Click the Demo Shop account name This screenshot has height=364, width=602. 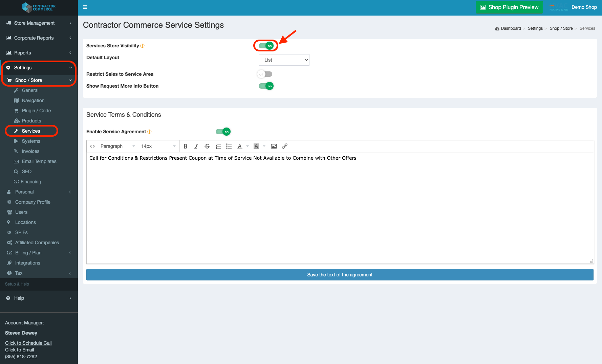point(584,7)
